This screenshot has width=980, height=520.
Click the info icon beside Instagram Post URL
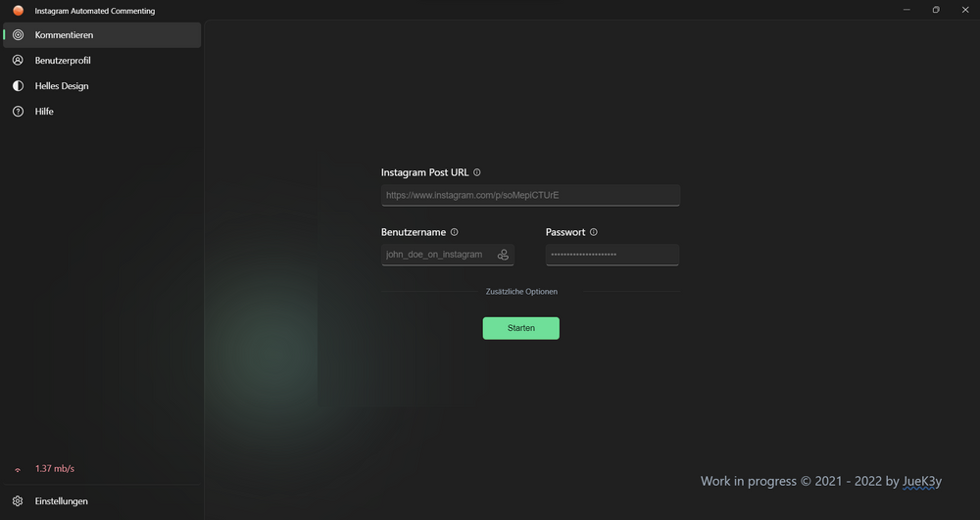point(477,172)
